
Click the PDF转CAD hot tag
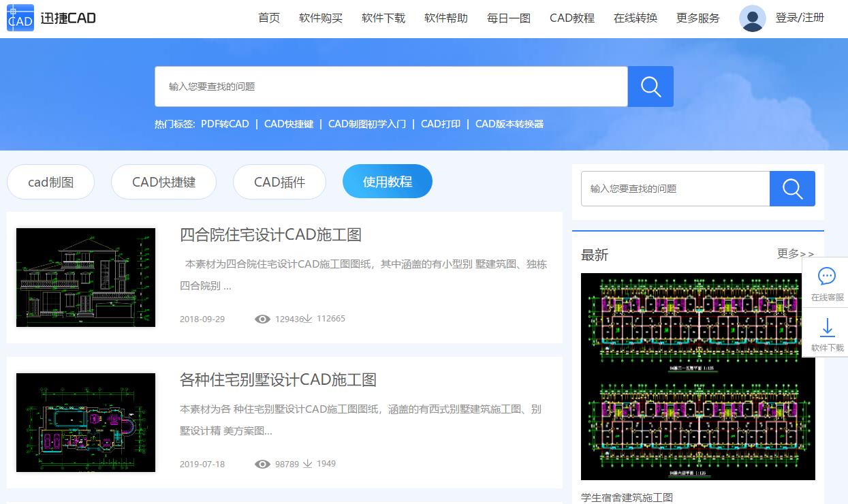225,125
